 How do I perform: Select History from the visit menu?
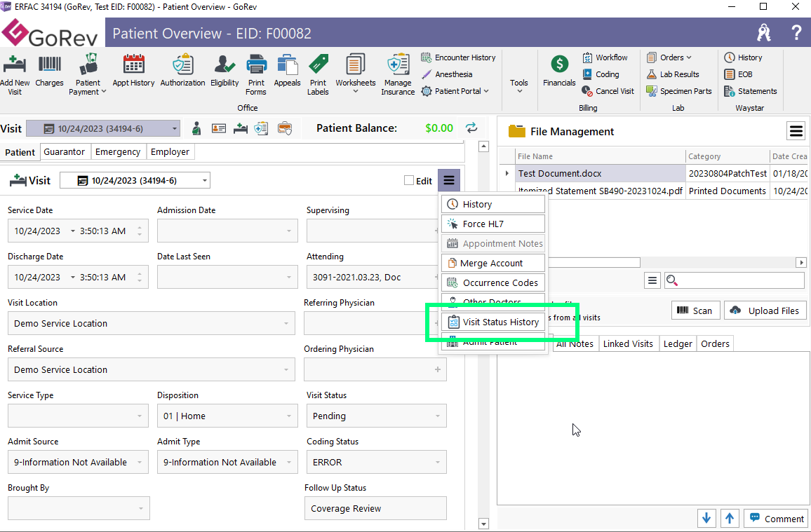pyautogui.click(x=493, y=204)
